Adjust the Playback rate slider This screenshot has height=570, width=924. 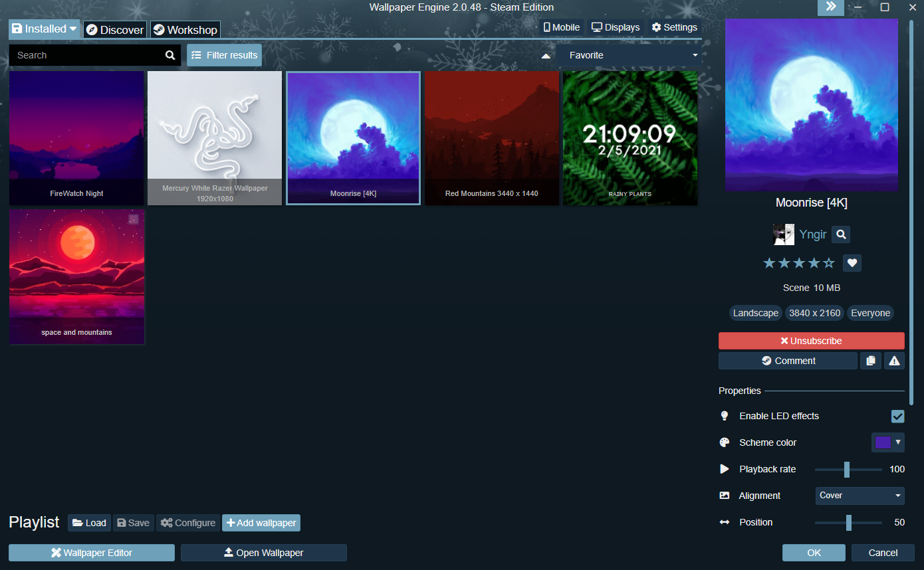pyautogui.click(x=848, y=469)
